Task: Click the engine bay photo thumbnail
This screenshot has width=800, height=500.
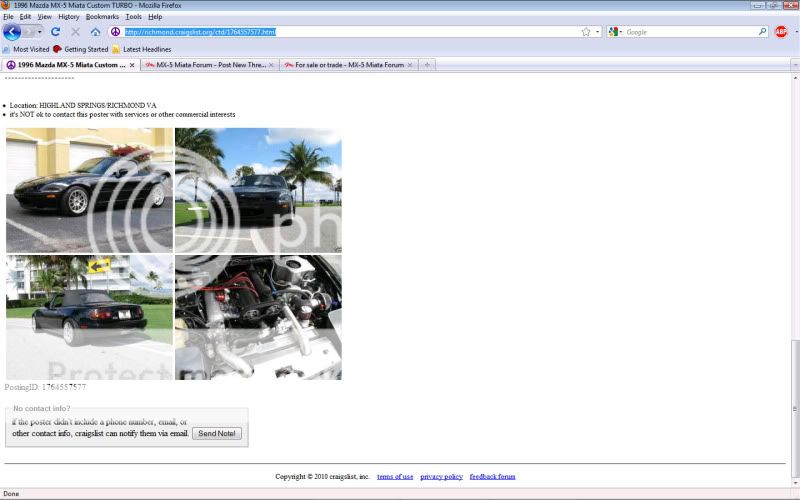Action: coord(258,317)
